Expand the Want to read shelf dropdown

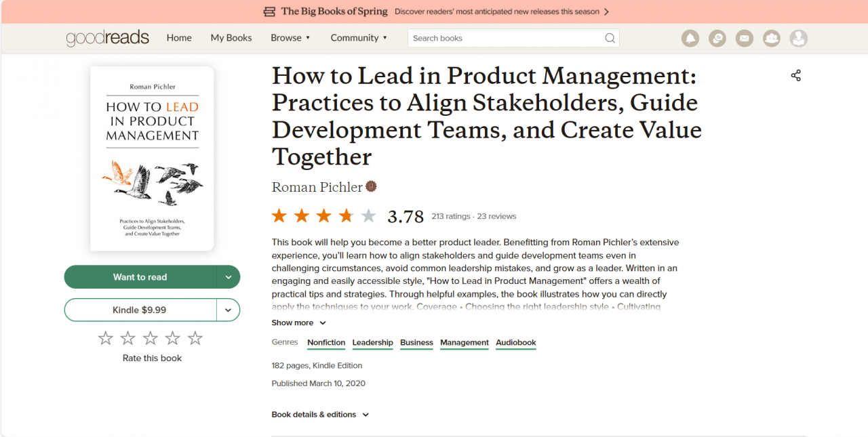pos(230,276)
